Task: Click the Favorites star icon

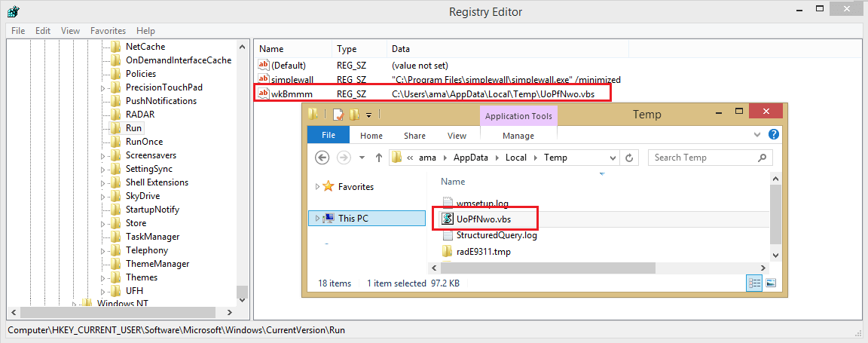Action: pyautogui.click(x=329, y=187)
